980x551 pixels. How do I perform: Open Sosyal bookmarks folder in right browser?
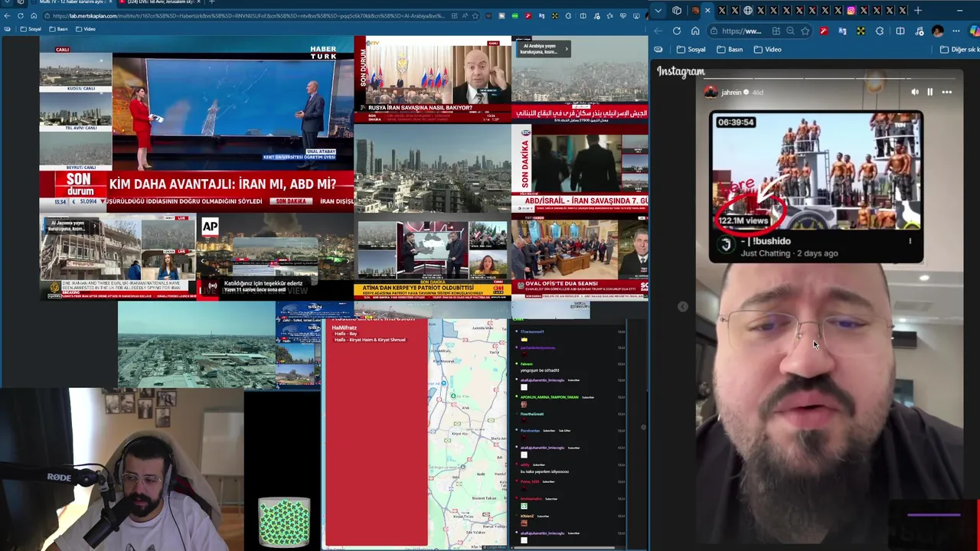(x=691, y=50)
